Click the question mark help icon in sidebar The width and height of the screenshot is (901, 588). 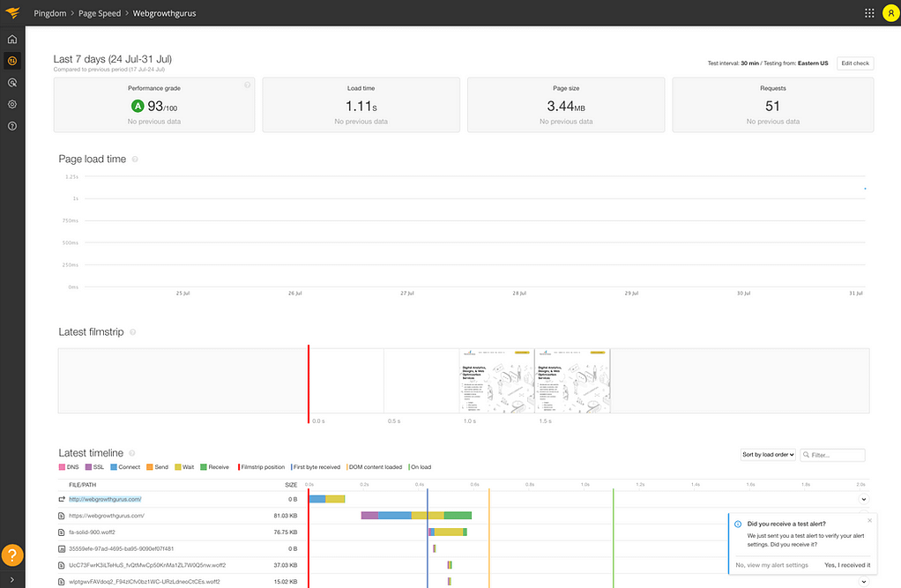[12, 125]
